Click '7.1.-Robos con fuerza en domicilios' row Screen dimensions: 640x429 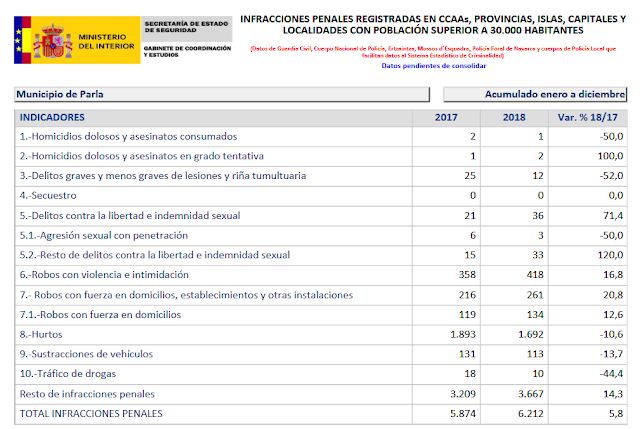(320, 315)
